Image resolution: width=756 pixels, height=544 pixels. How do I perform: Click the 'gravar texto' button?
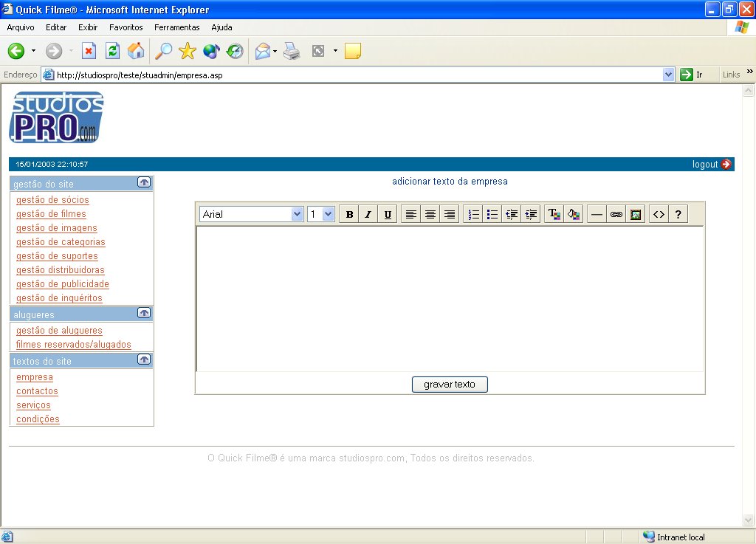click(450, 385)
